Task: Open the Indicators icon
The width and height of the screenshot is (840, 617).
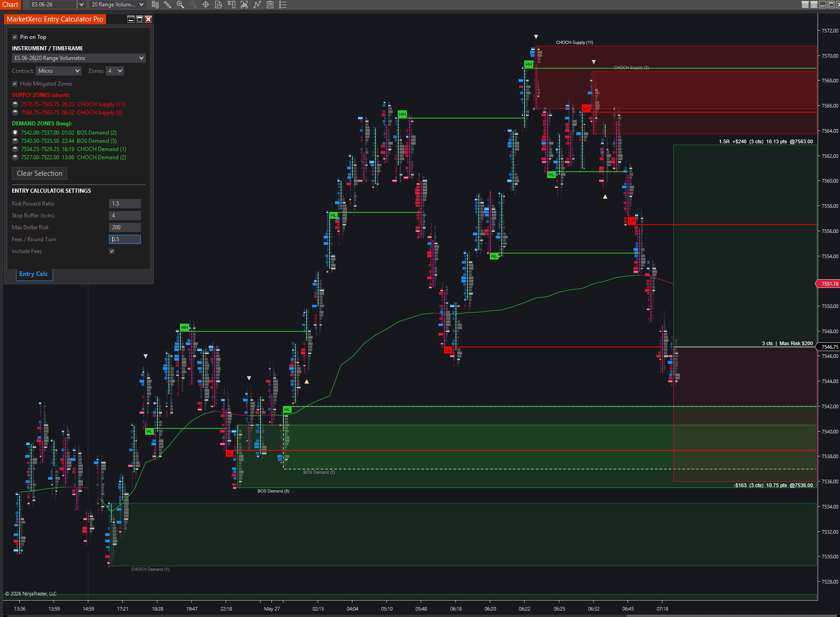Action: click(244, 5)
